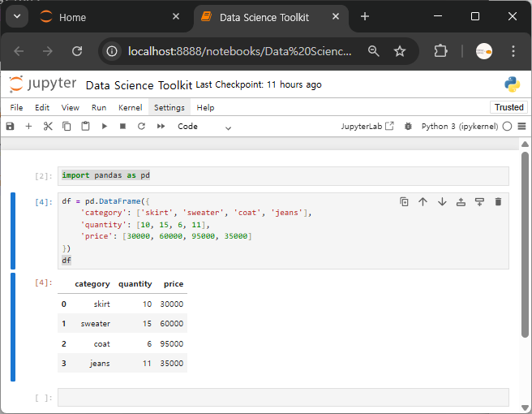
Task: Click inside the DataFrame code cell
Action: (x=283, y=231)
